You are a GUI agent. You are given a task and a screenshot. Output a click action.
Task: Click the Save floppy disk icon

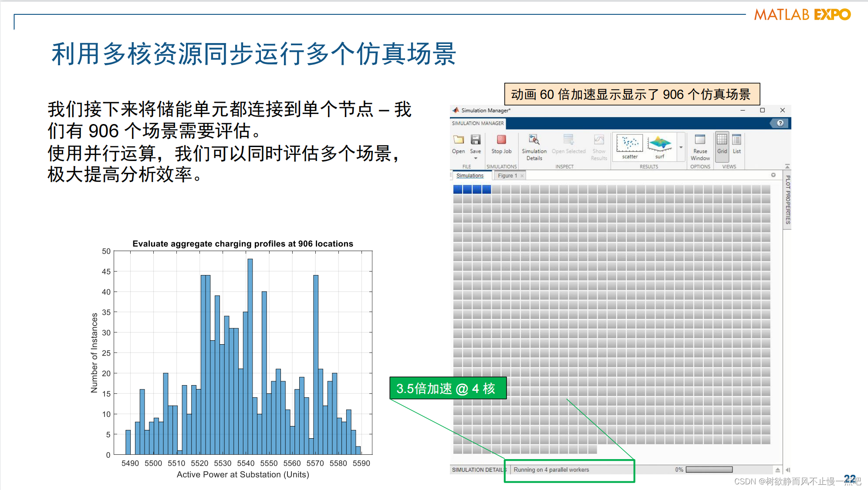coord(476,140)
